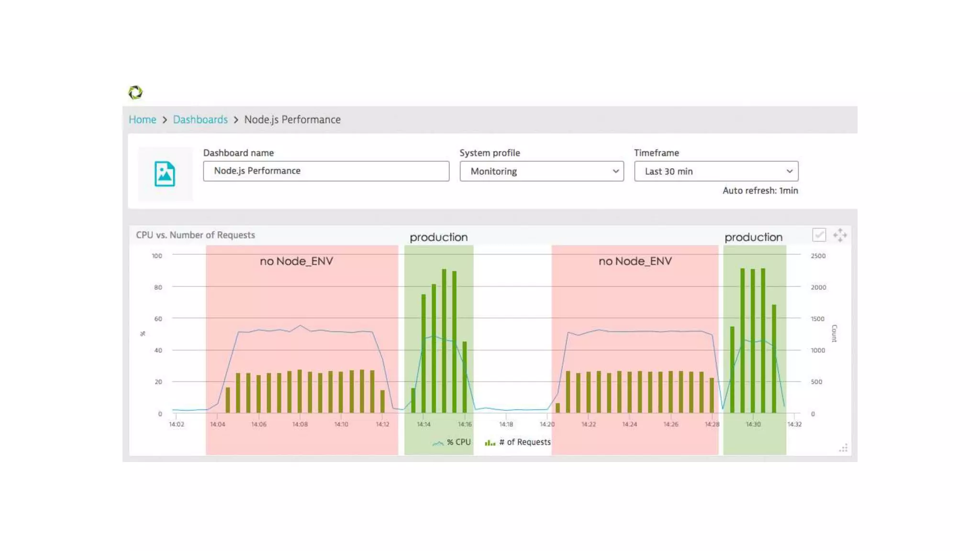Image resolution: width=980 pixels, height=551 pixels.
Task: Click the dashboard image icon
Action: [165, 174]
